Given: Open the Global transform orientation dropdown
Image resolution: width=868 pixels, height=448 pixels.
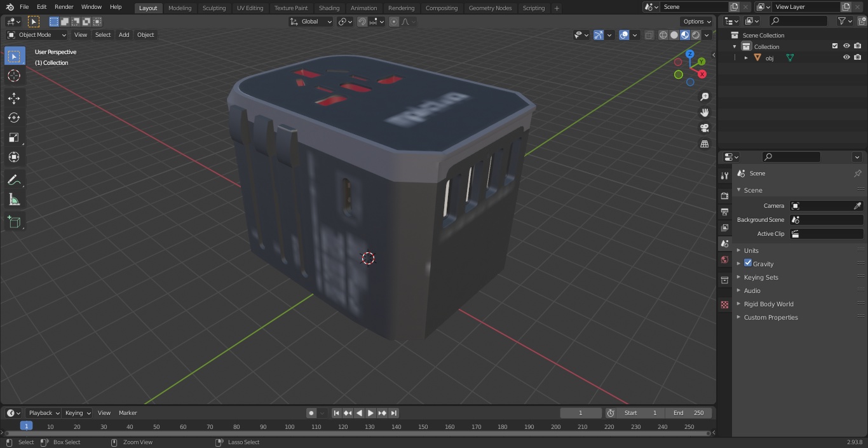Looking at the screenshot, I should [x=311, y=22].
